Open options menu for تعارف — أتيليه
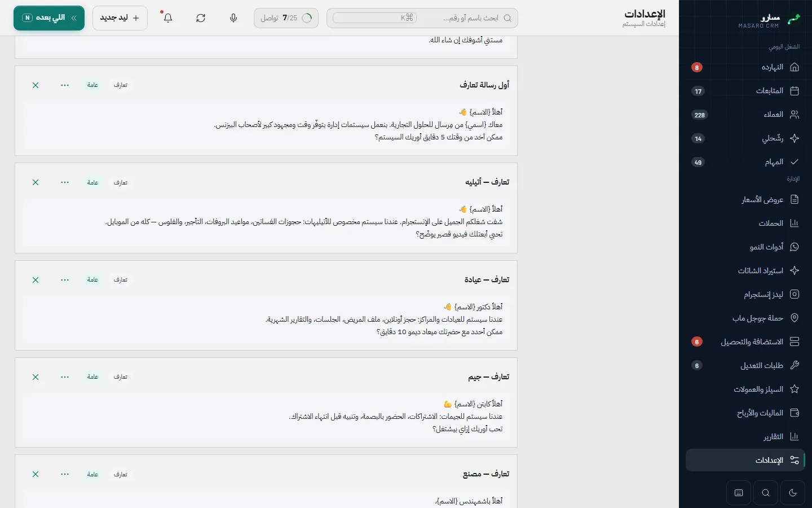This screenshot has width=812, height=508. pos(65,182)
